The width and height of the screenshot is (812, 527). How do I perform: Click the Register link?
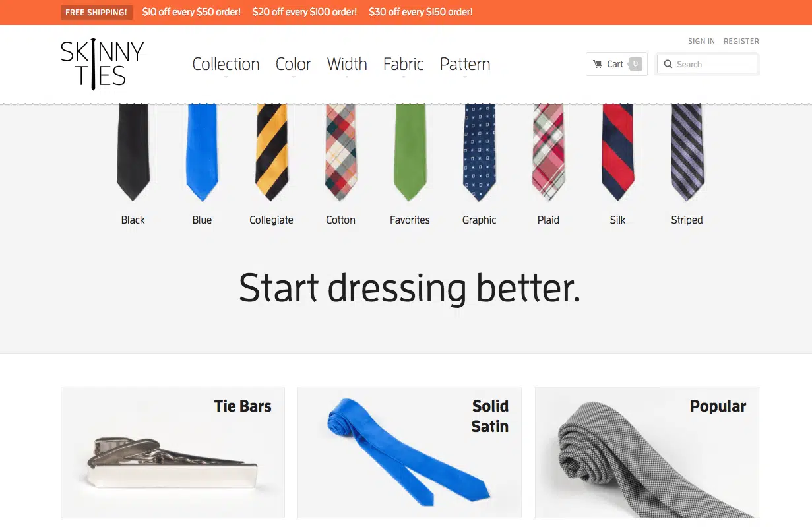(x=741, y=41)
